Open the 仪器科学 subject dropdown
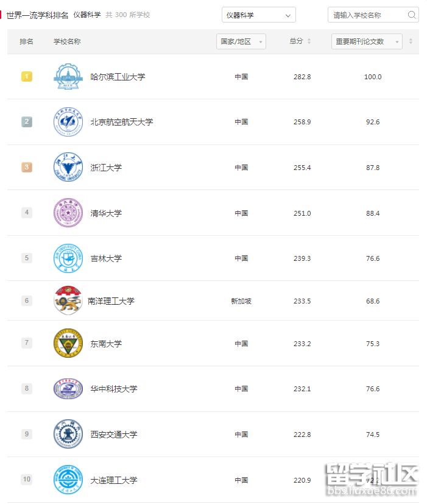427x504 pixels. (259, 15)
